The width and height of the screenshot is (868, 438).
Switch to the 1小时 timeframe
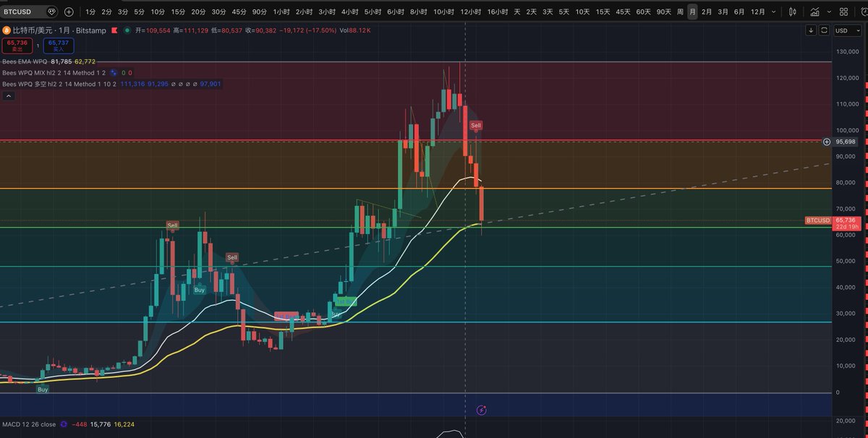[281, 12]
